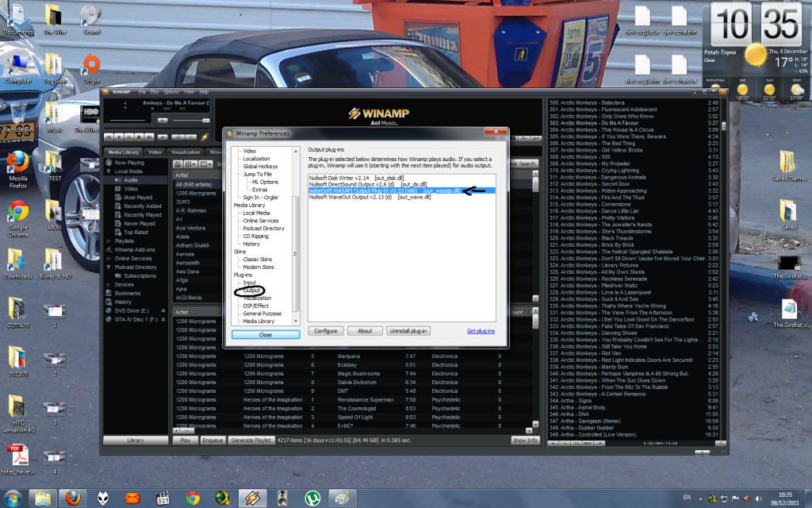812x508 pixels.
Task: Expand the Devices node in library
Action: click(x=109, y=285)
